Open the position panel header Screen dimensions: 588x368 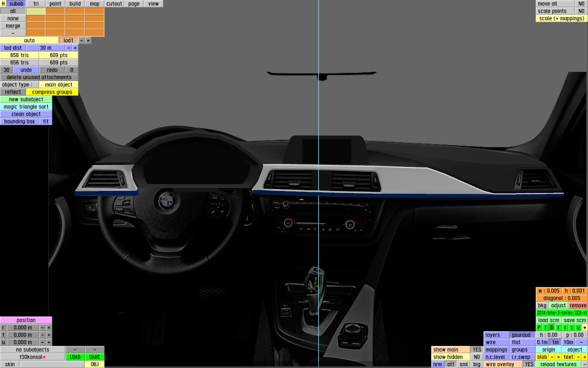(x=26, y=320)
